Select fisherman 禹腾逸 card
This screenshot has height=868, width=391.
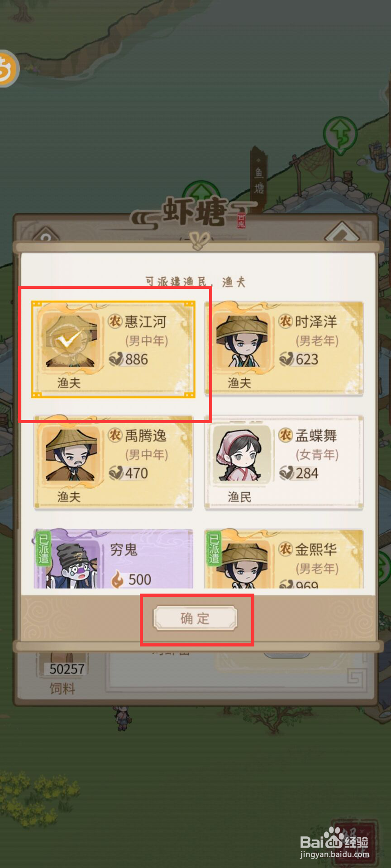click(113, 462)
